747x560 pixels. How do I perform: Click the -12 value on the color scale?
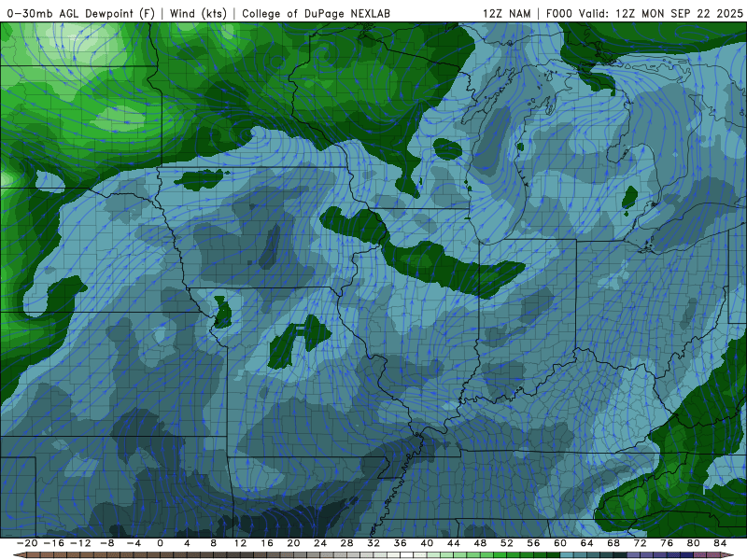(x=80, y=543)
